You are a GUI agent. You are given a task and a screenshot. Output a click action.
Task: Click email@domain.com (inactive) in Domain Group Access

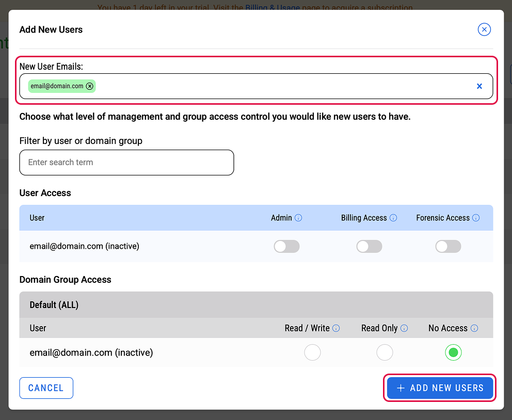coord(91,352)
